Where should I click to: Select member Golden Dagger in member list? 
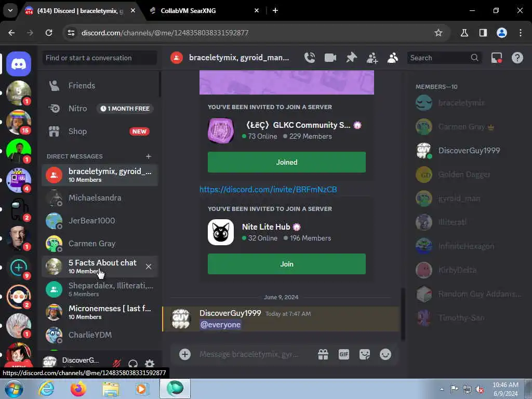[470, 175]
